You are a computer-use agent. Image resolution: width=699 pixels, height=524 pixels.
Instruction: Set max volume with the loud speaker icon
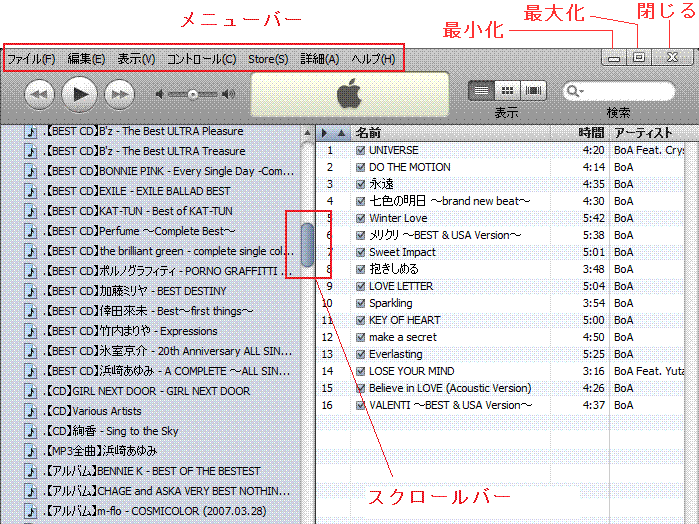click(x=228, y=94)
